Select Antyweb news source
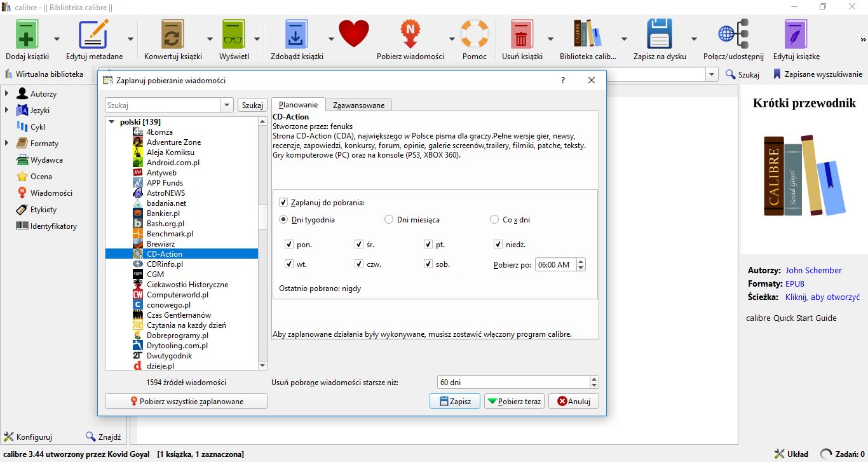This screenshot has height=462, width=868. (x=161, y=173)
